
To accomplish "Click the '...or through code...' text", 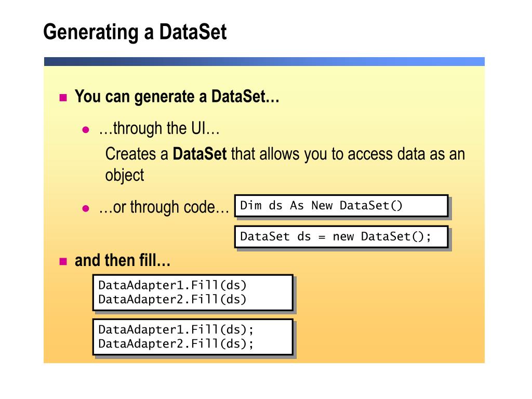I will click(x=164, y=207).
